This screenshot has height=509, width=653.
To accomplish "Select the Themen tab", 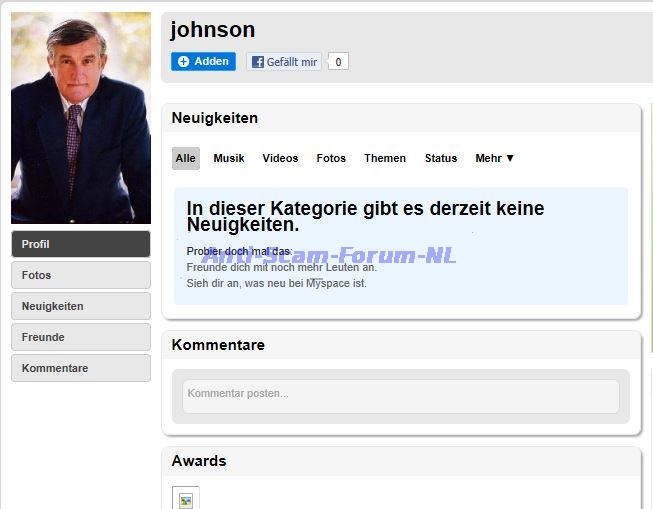I will [385, 158].
